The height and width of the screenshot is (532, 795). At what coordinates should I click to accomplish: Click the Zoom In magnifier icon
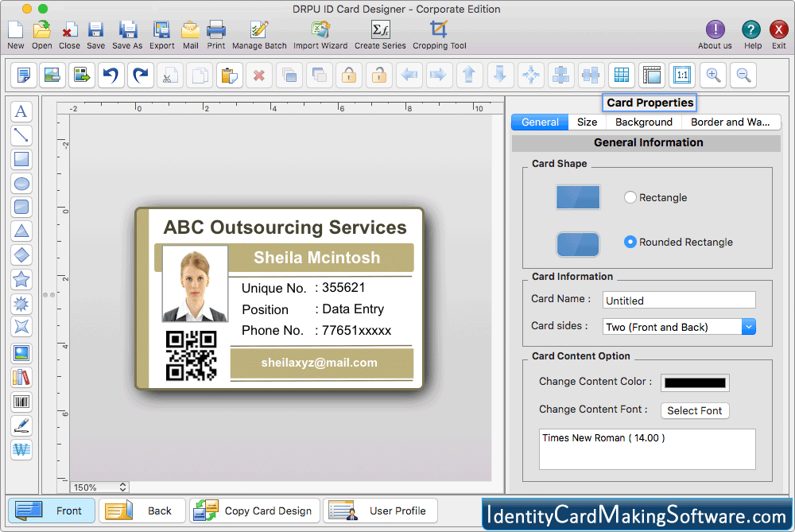point(713,76)
